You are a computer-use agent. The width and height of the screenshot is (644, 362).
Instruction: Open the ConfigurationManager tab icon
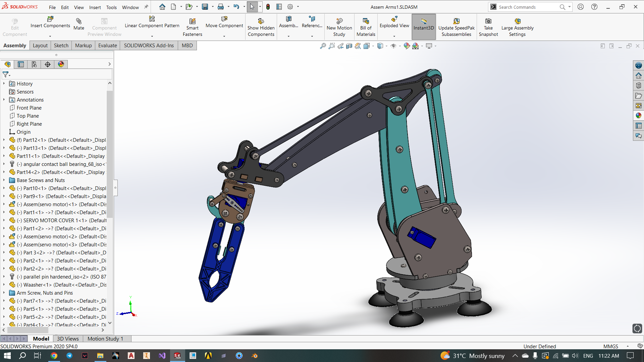point(34,64)
